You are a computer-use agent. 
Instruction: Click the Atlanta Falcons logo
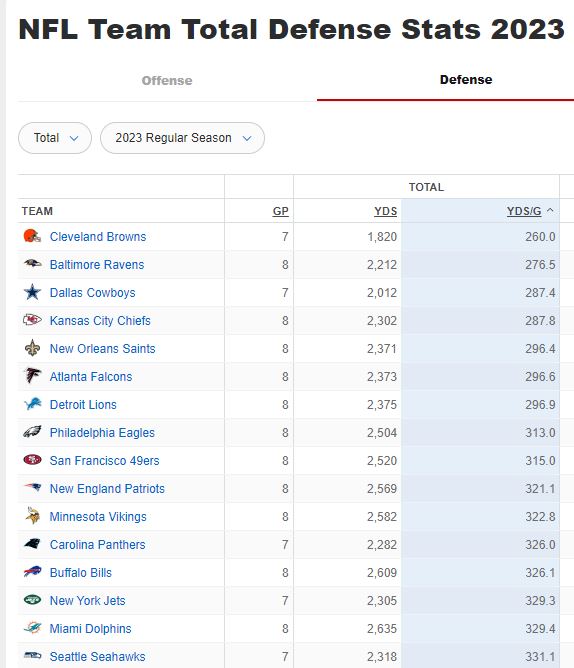click(x=32, y=376)
